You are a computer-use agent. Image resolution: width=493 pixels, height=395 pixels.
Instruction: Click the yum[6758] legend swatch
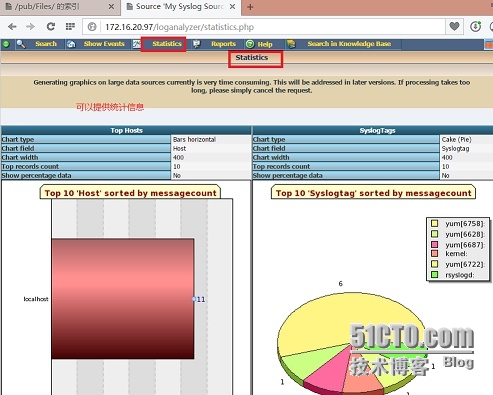tap(434, 223)
